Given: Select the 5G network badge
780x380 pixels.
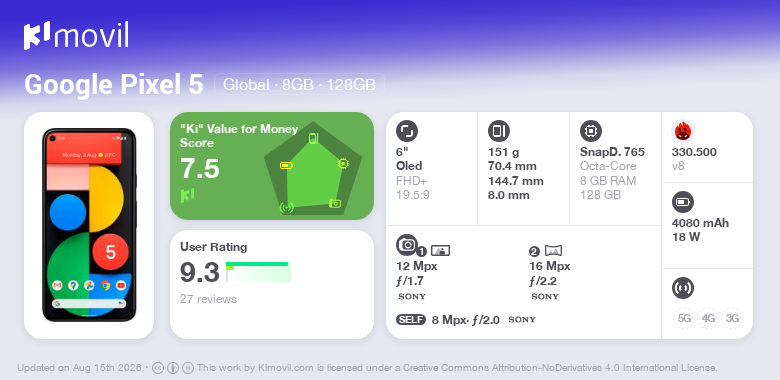Looking at the screenshot, I should [684, 318].
